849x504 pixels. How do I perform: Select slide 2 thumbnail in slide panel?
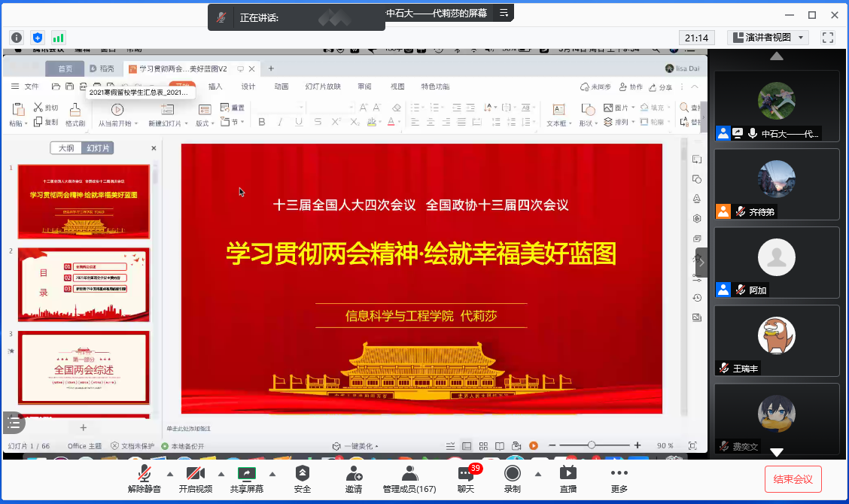(x=84, y=282)
